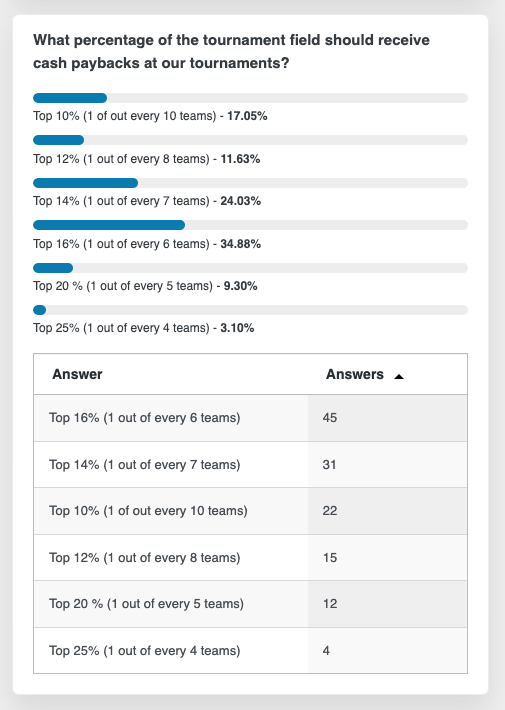Image resolution: width=505 pixels, height=710 pixels.
Task: Select the Top 12% table row
Action: [x=250, y=557]
